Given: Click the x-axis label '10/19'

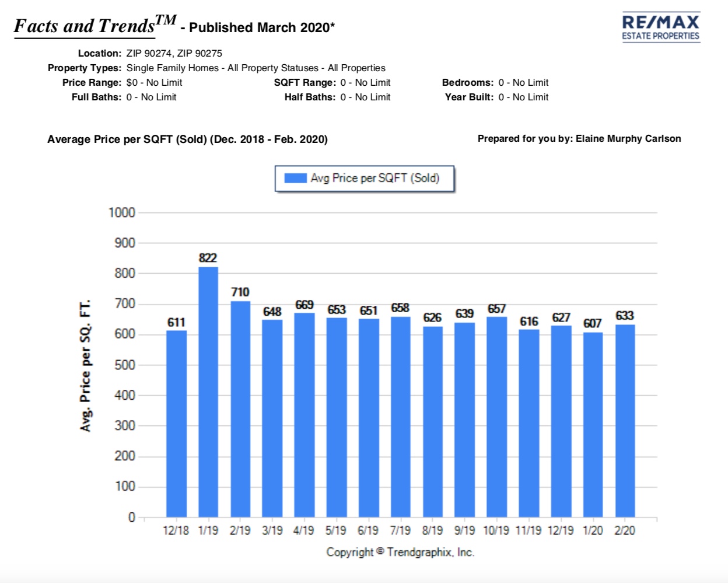Looking at the screenshot, I should 496,530.
